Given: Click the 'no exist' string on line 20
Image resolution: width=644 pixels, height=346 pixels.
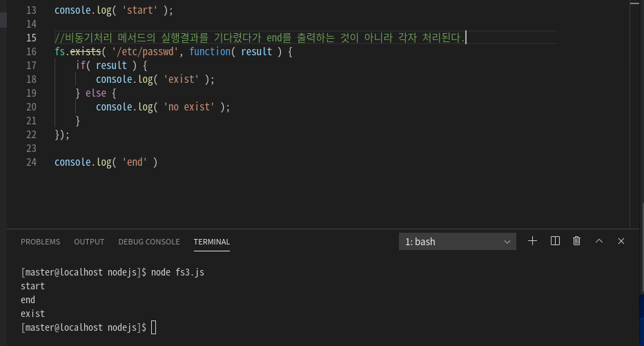Looking at the screenshot, I should point(189,107).
